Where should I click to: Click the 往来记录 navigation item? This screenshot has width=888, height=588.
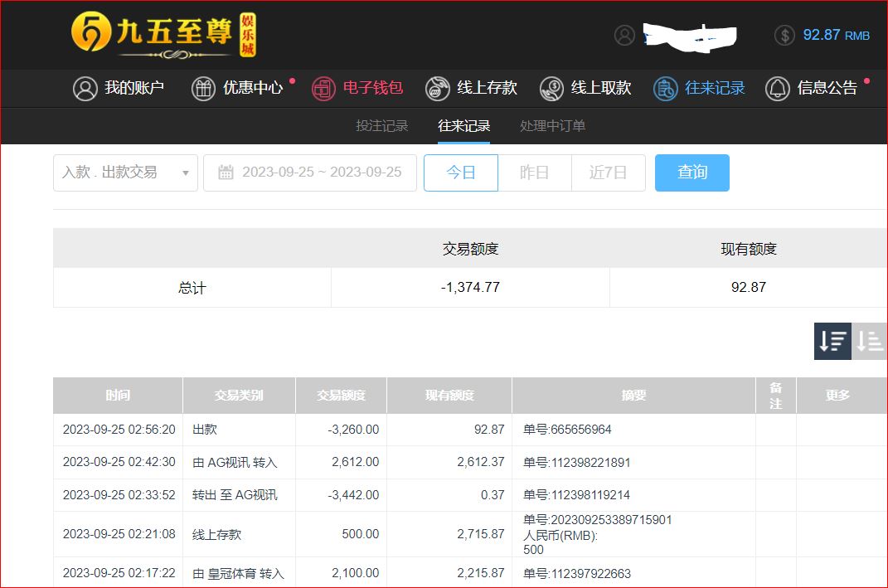point(699,89)
